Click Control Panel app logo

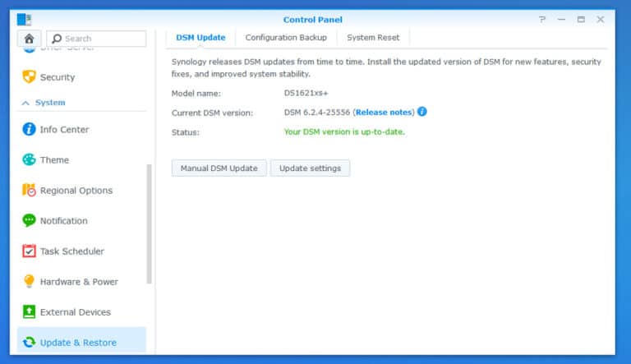click(x=24, y=20)
